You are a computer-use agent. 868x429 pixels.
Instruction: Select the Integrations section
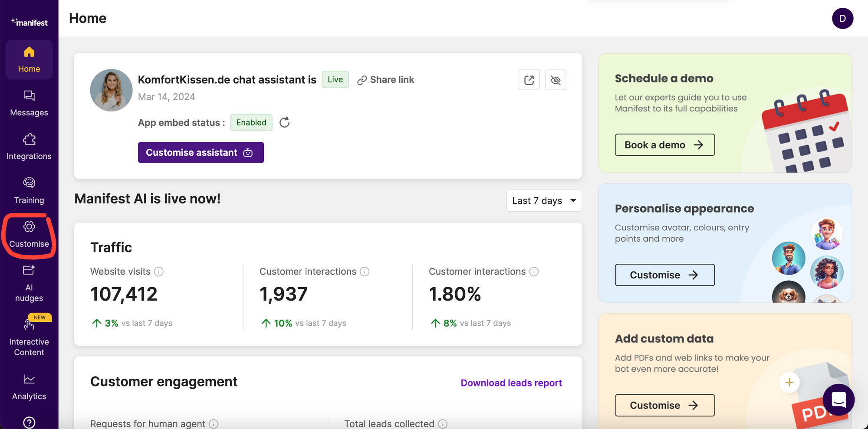29,147
